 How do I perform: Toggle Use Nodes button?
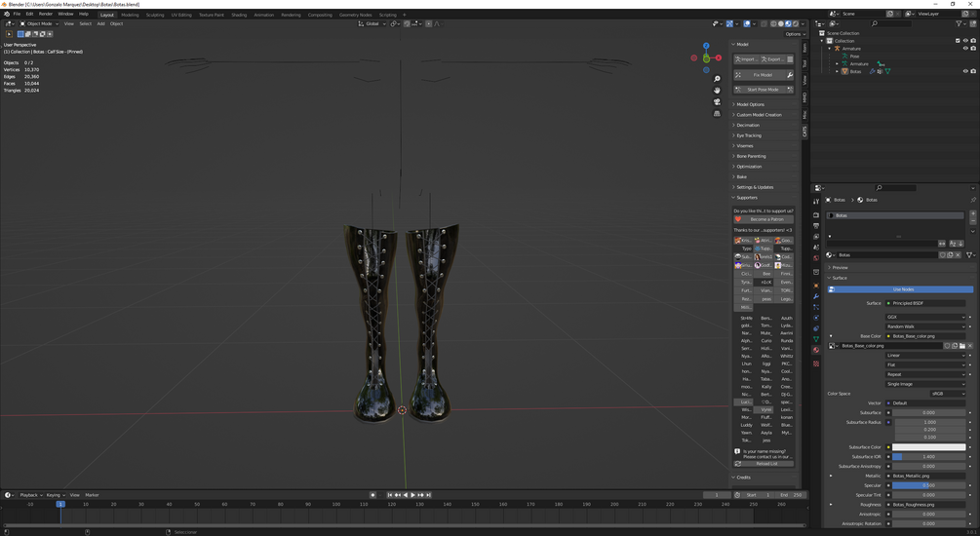coord(901,289)
